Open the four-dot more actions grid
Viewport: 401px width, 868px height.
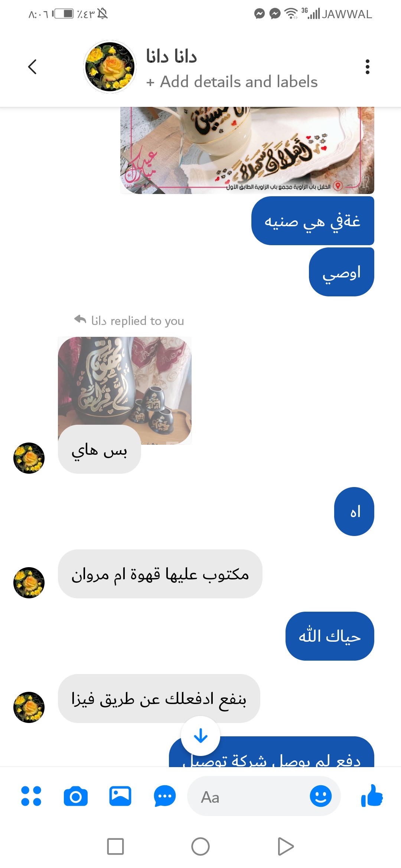click(31, 796)
